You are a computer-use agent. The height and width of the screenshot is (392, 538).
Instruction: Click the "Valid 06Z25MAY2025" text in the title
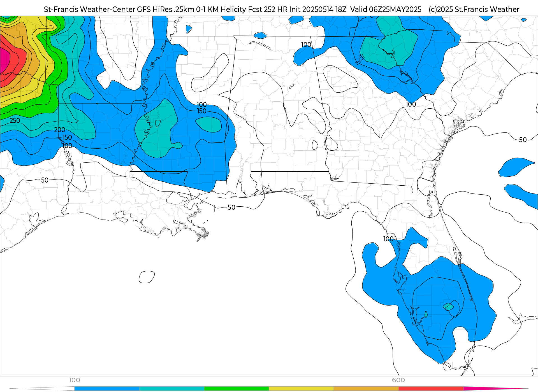point(386,10)
